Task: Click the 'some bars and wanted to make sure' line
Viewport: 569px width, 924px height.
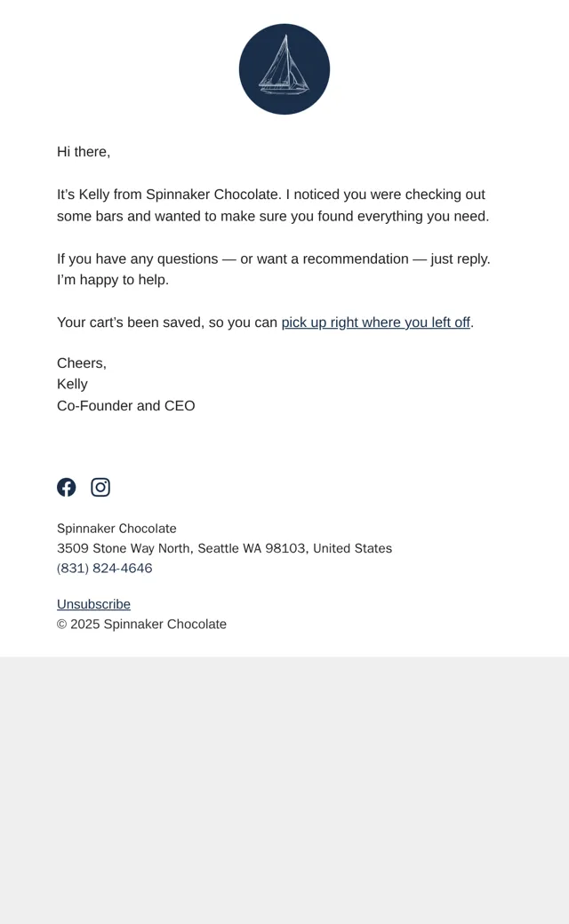Action: (x=273, y=216)
